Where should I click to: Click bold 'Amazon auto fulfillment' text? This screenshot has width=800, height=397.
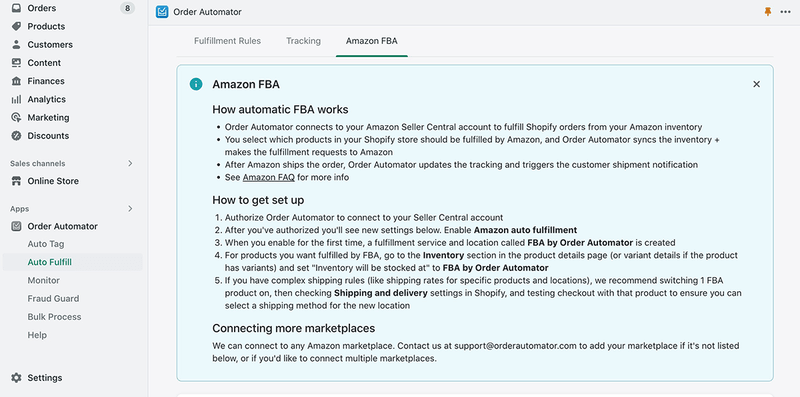[x=526, y=230]
